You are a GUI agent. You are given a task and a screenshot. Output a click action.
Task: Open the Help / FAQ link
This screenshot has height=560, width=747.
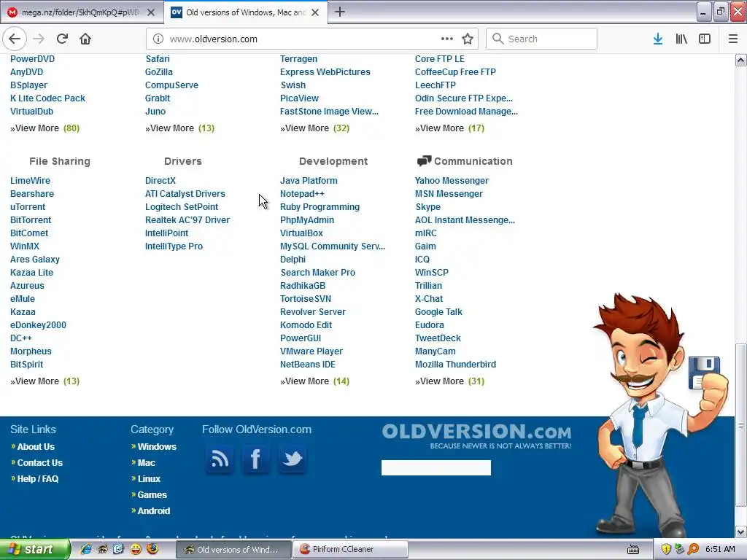tap(38, 479)
